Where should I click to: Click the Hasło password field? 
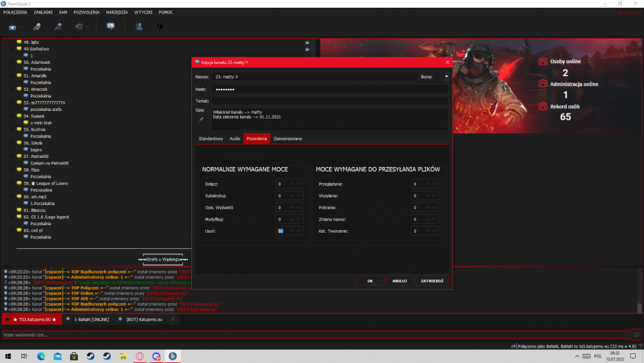point(330,89)
